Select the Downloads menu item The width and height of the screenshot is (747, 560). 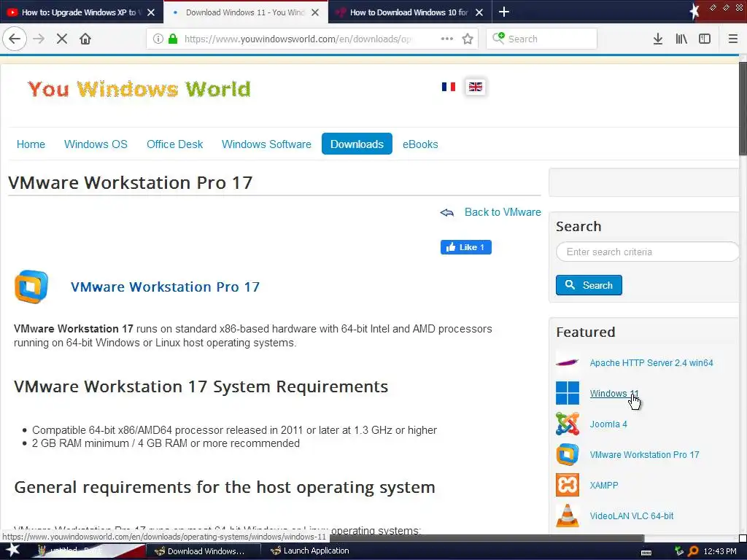[357, 144]
